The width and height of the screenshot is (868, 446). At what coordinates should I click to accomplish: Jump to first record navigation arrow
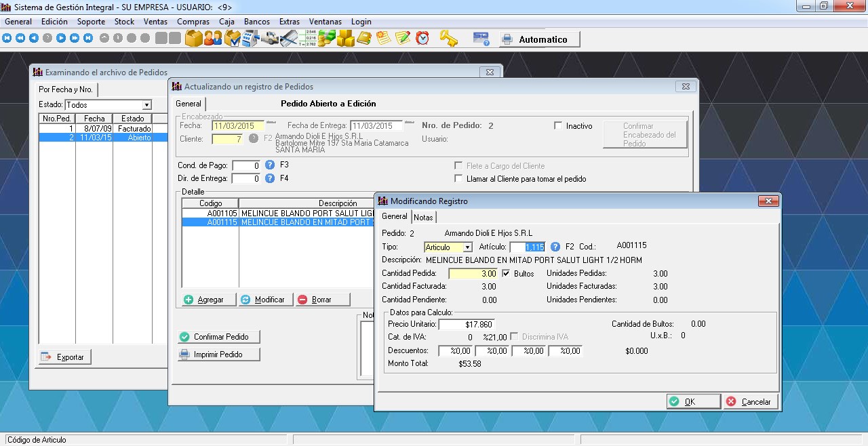point(7,39)
